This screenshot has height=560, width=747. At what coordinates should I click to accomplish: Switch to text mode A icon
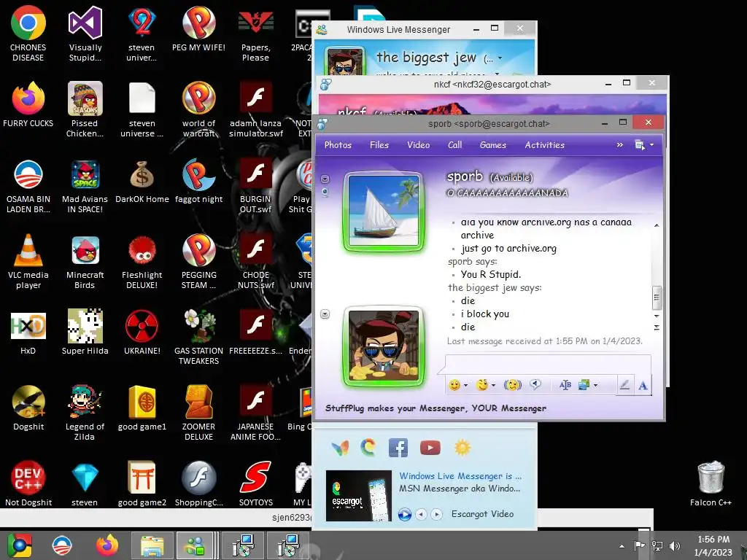coord(643,385)
